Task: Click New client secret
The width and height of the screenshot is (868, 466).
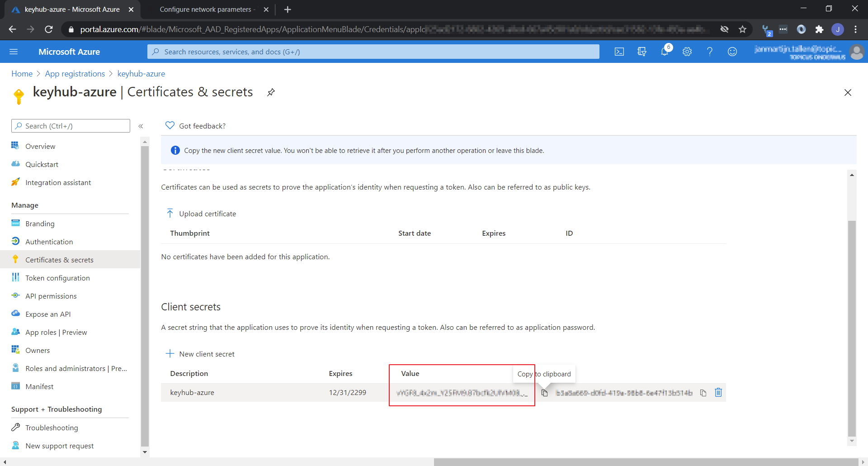Action: click(200, 354)
